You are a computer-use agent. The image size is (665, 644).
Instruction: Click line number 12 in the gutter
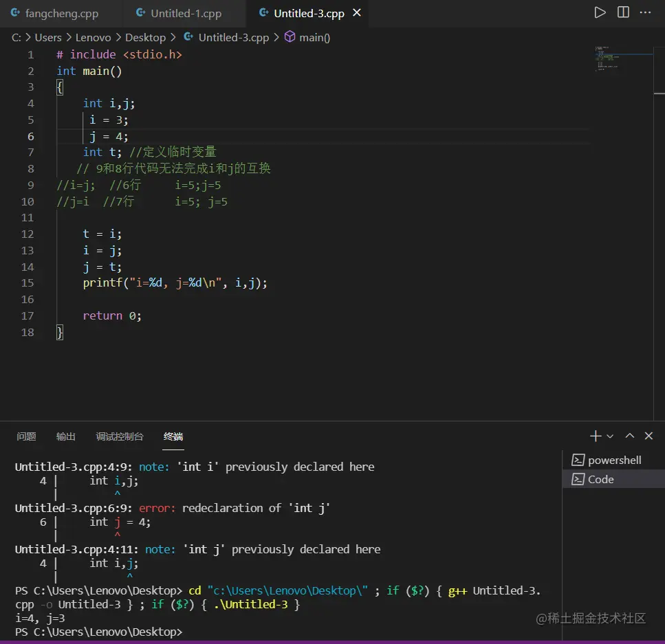(x=28, y=234)
